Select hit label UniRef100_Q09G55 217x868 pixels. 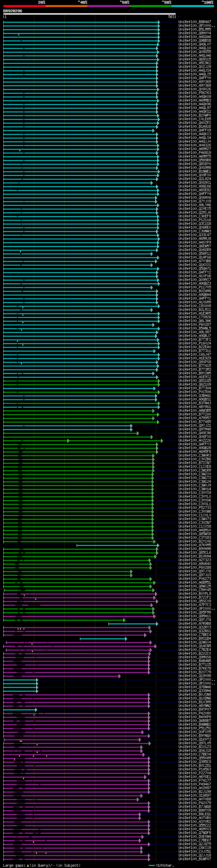[x=195, y=52]
